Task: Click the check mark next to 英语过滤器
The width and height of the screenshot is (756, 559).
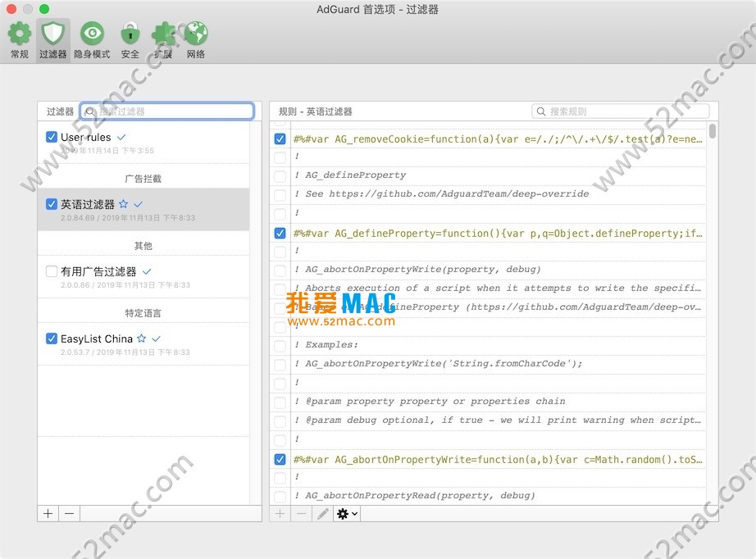Action: point(139,204)
